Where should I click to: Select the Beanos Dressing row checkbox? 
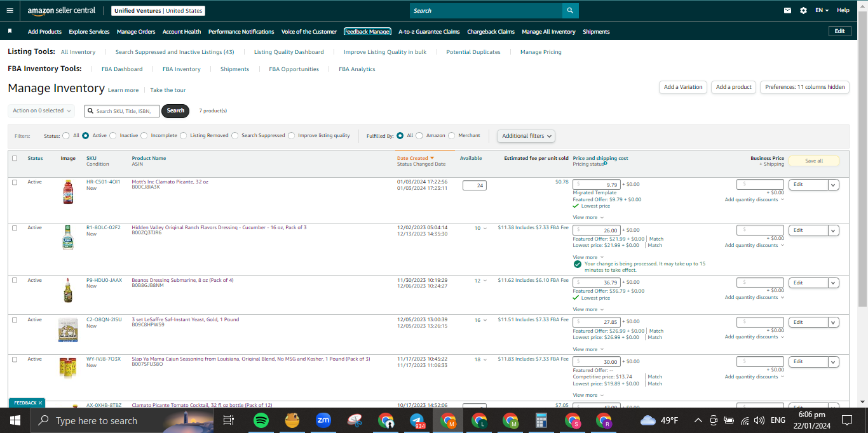15,280
